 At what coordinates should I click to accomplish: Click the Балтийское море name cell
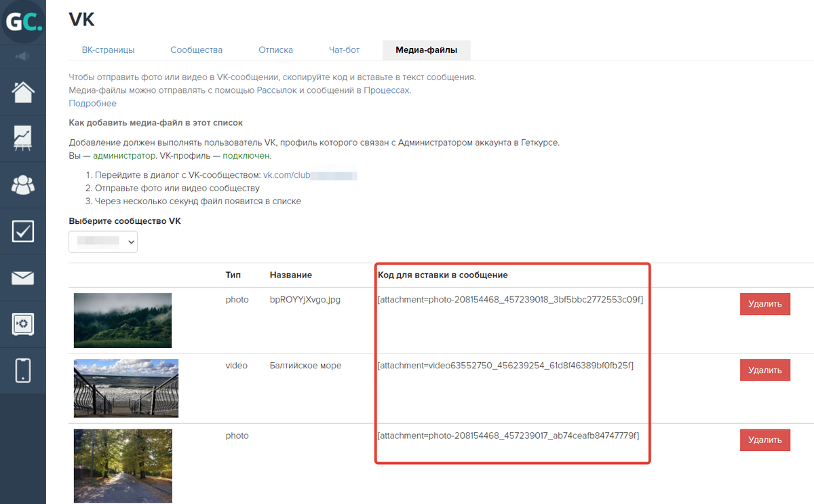[x=306, y=366]
